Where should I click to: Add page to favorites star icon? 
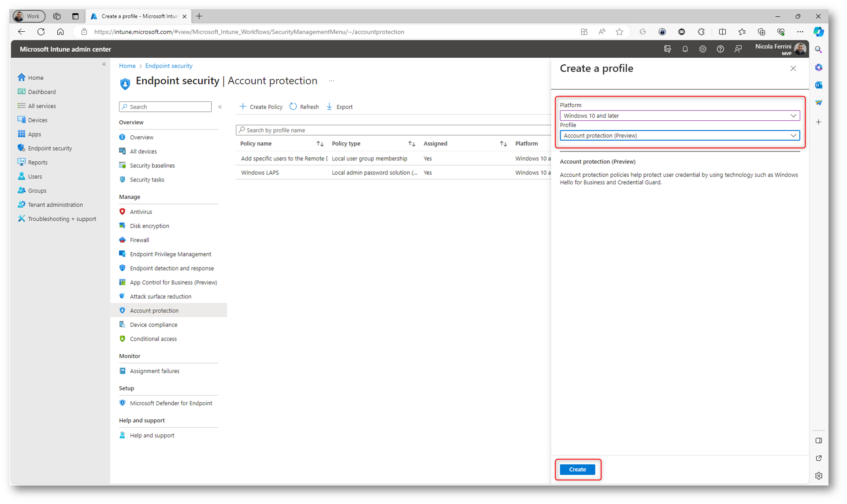620,32
